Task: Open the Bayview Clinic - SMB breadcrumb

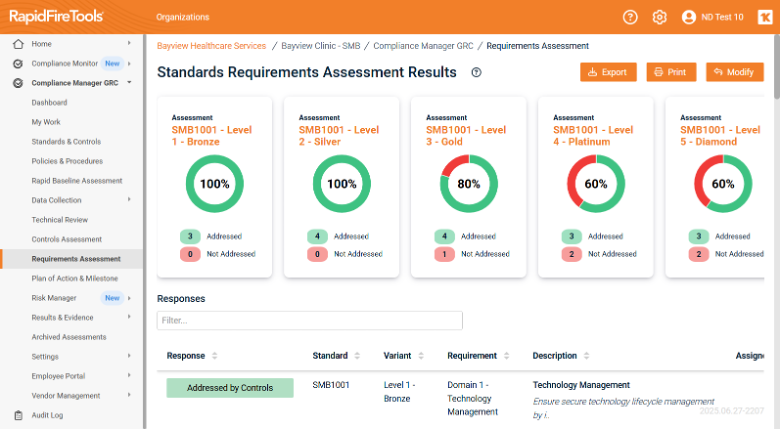Action: 320,46
